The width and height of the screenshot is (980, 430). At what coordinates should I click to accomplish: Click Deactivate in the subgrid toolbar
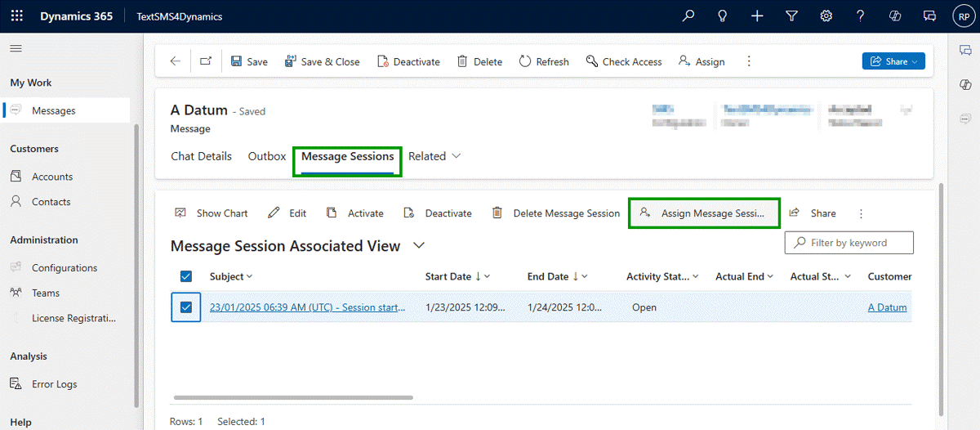coord(438,213)
